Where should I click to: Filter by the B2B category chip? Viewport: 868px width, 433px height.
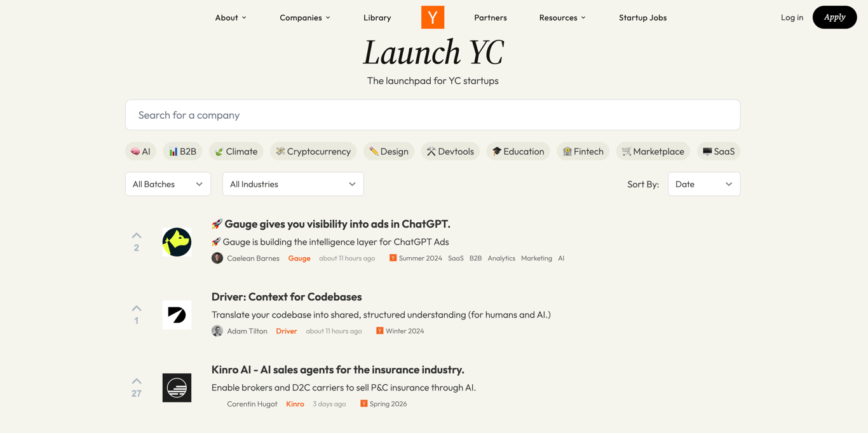pyautogui.click(x=182, y=151)
